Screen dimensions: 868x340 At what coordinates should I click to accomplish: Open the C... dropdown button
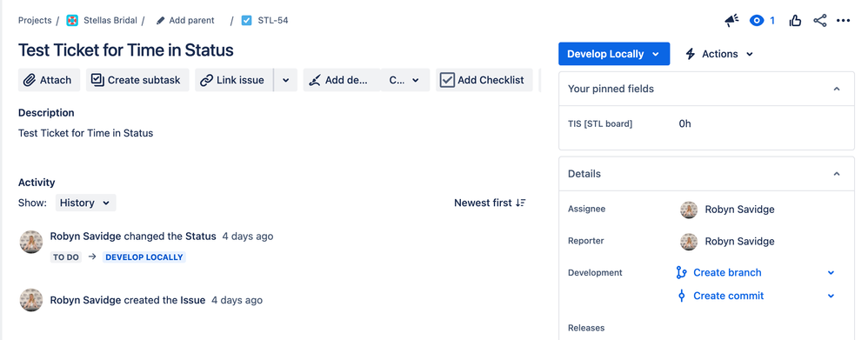[404, 80]
